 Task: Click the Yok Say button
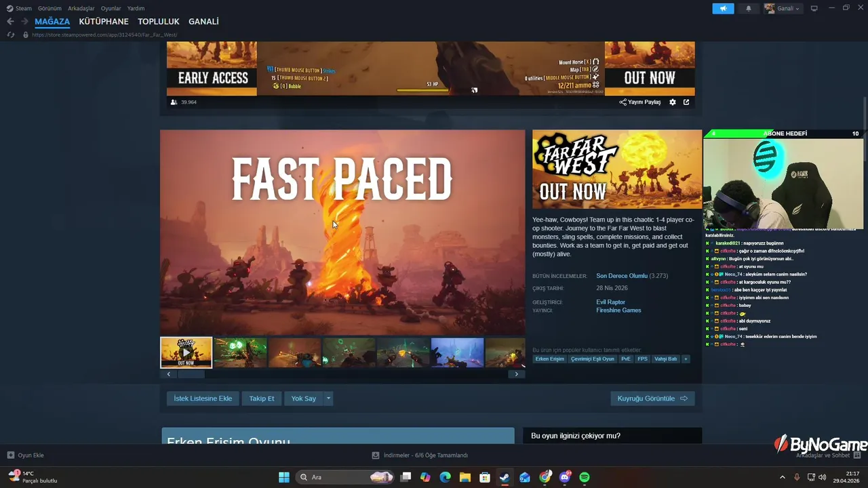coord(304,399)
